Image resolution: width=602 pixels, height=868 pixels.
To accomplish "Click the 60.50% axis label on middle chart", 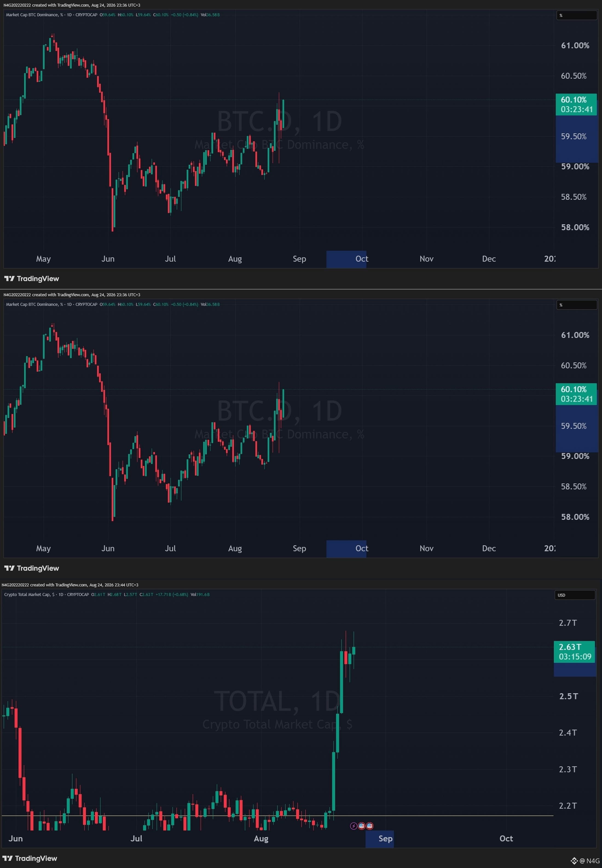I will coord(574,365).
